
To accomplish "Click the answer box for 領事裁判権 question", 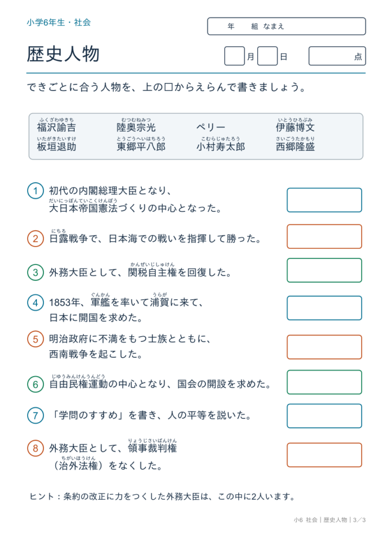I will (324, 455).
